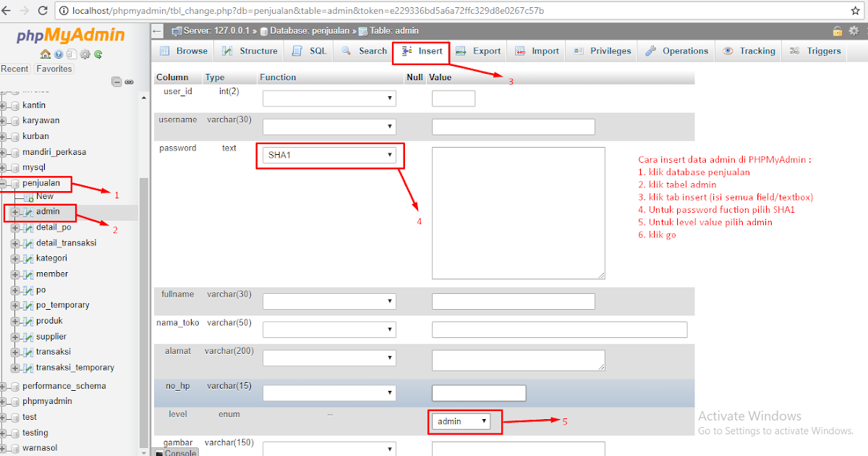The image size is (868, 456).
Task: Open the Tracking feature
Action: point(748,51)
